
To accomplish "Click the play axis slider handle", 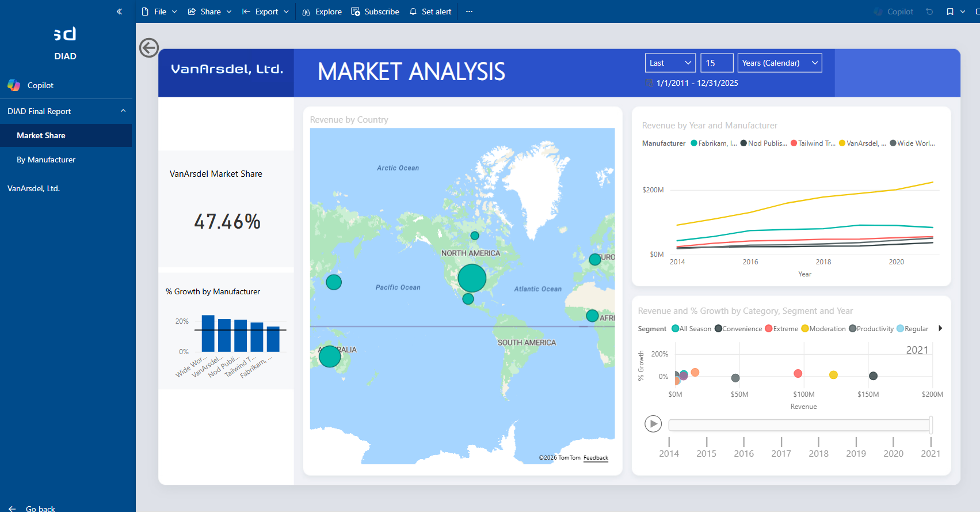I will tap(931, 425).
